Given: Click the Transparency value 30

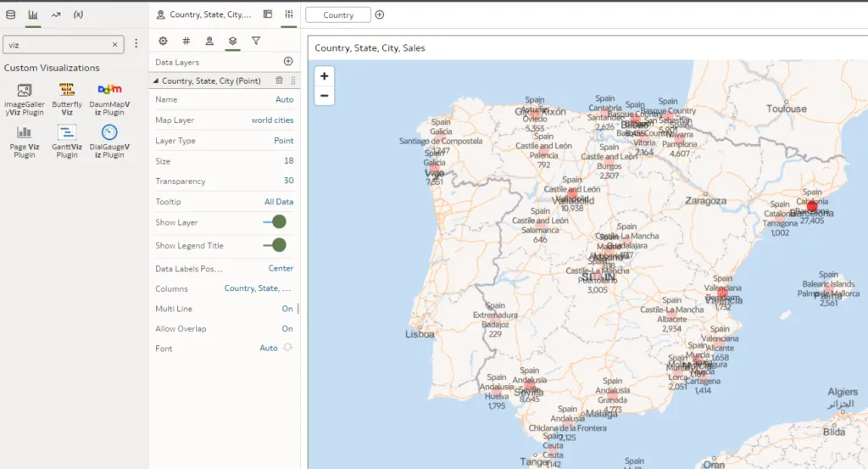Looking at the screenshot, I should click(x=288, y=181).
